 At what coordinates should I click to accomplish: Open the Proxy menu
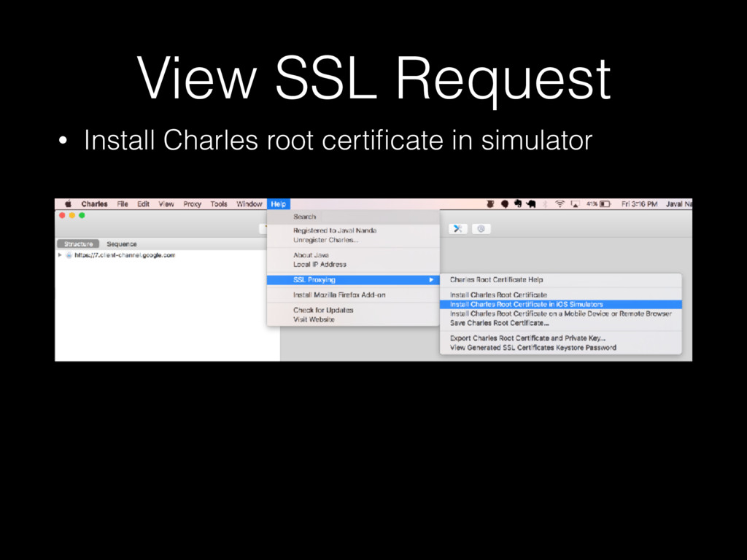point(192,204)
